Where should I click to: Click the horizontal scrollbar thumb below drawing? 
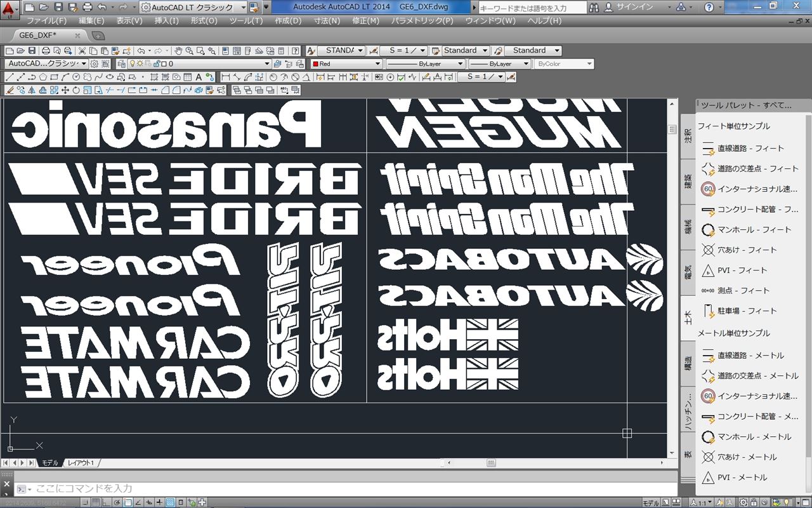click(x=492, y=463)
